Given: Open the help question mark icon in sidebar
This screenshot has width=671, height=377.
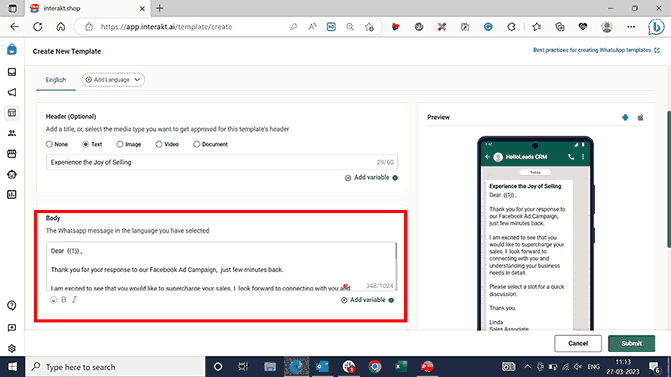Looking at the screenshot, I should point(12,306).
